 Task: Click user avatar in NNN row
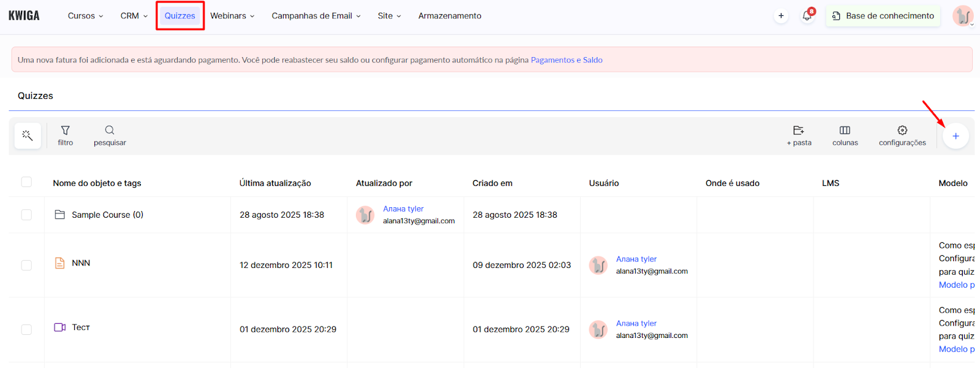pos(598,265)
